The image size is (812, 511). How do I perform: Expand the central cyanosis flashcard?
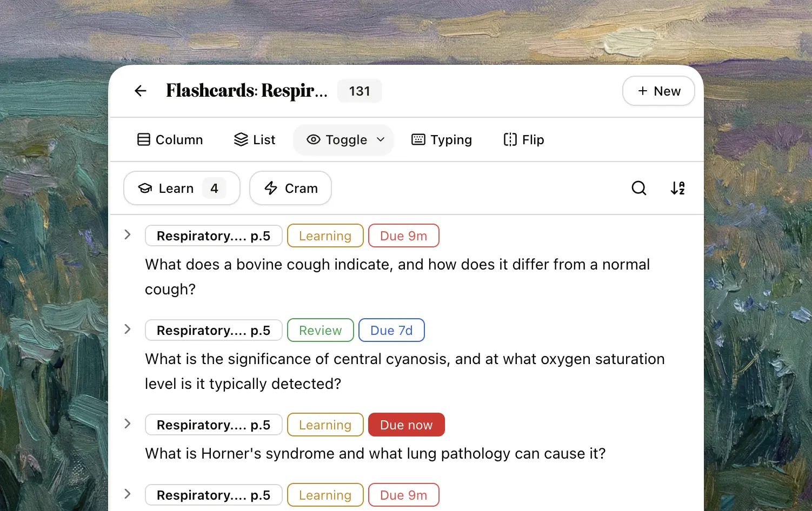click(128, 329)
